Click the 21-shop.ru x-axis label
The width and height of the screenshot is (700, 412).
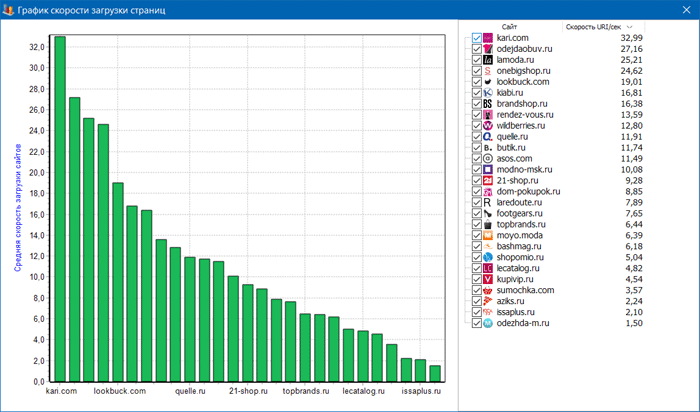click(248, 391)
